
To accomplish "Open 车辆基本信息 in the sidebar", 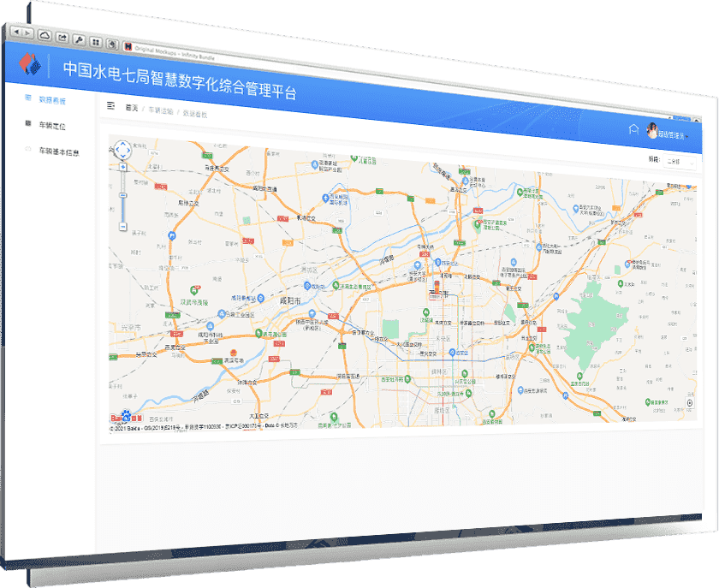I will point(58,151).
